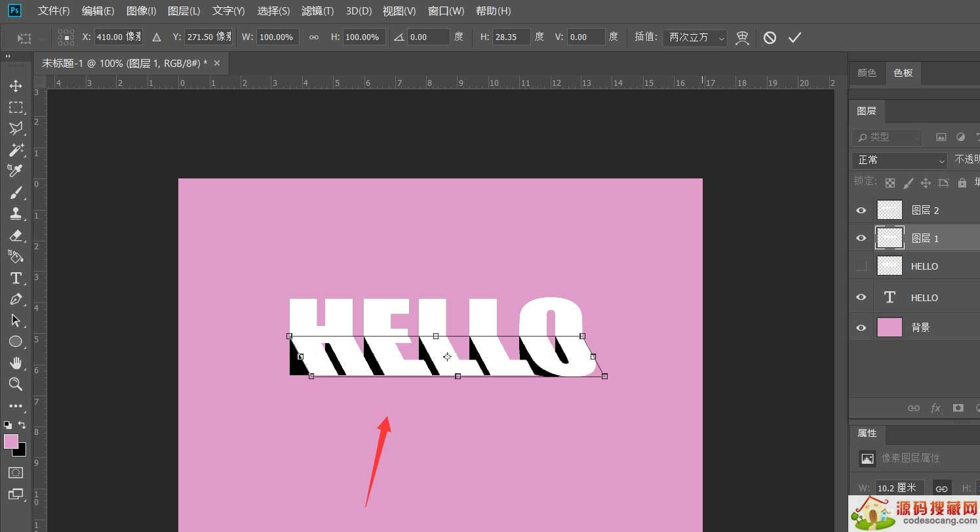The height and width of the screenshot is (532, 980).
Task: Toggle lock image pixels brush icon
Action: pyautogui.click(x=908, y=183)
